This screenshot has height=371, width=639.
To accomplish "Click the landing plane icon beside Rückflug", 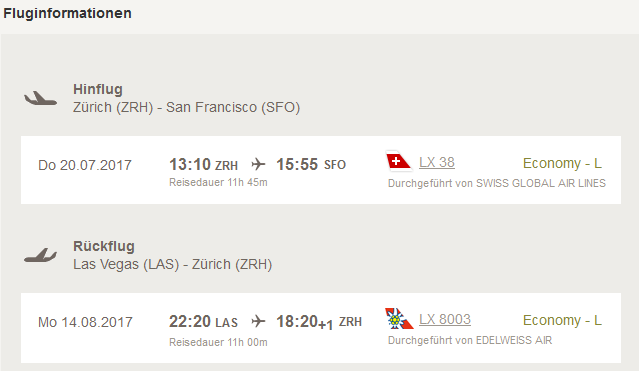I will 40,255.
